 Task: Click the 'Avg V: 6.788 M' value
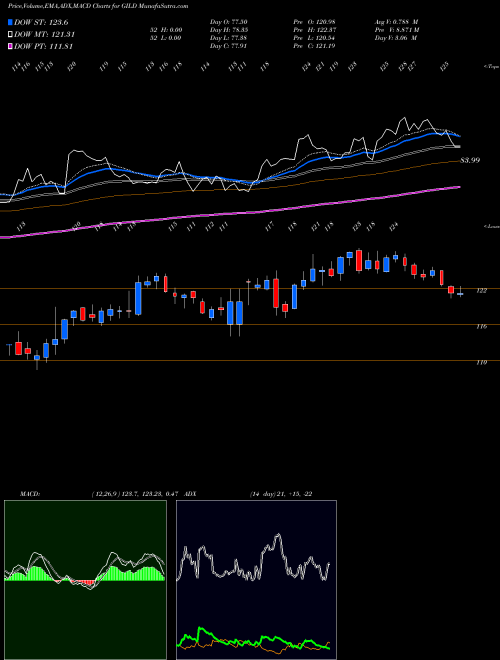396,22
